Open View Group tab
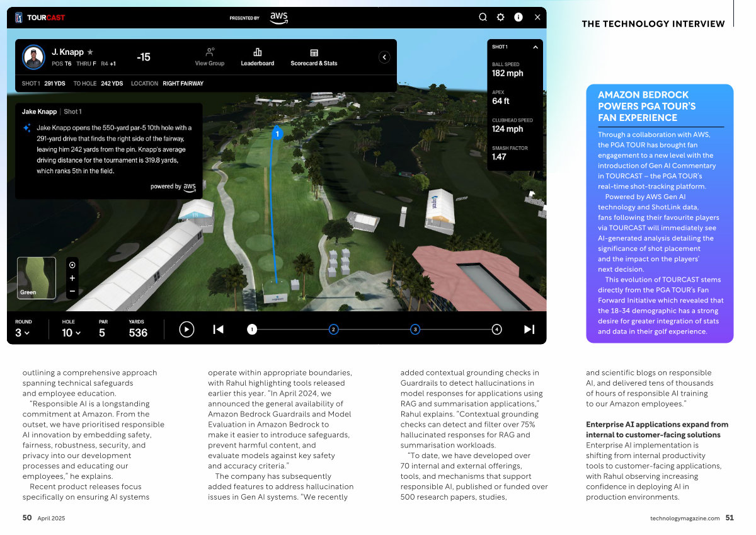 210,57
